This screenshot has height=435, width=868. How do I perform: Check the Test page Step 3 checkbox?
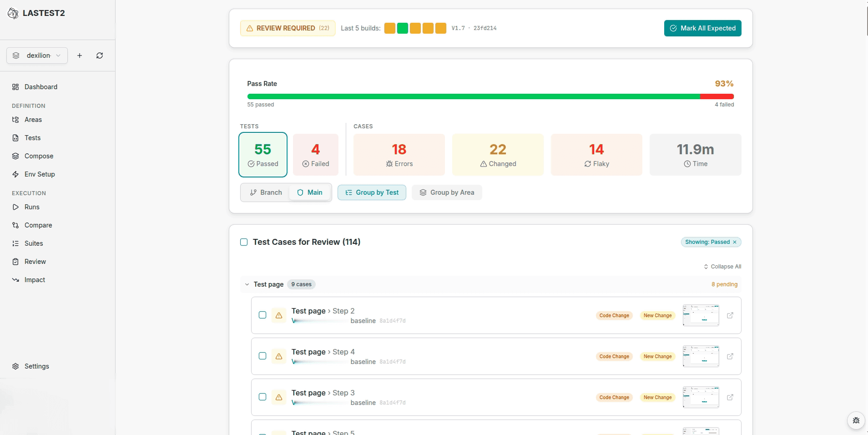[x=262, y=397]
